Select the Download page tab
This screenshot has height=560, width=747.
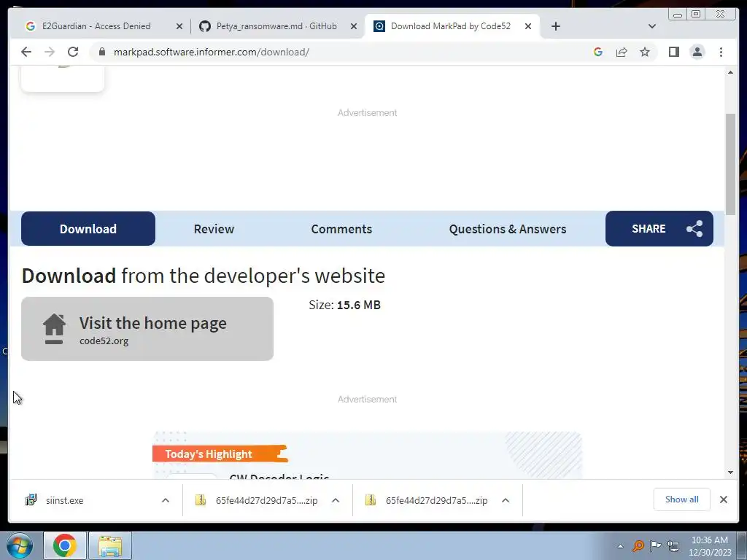click(88, 228)
